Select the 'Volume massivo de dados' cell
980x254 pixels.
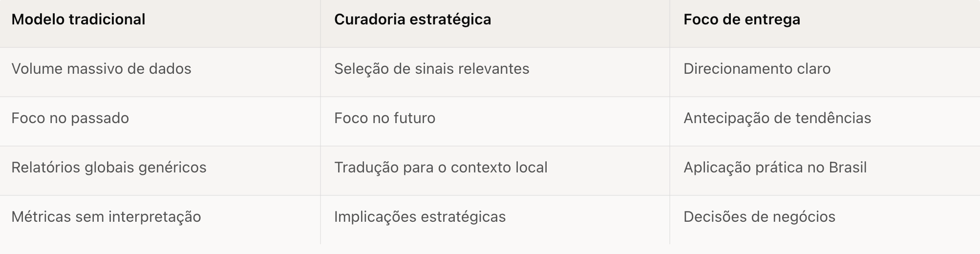pos(101,69)
